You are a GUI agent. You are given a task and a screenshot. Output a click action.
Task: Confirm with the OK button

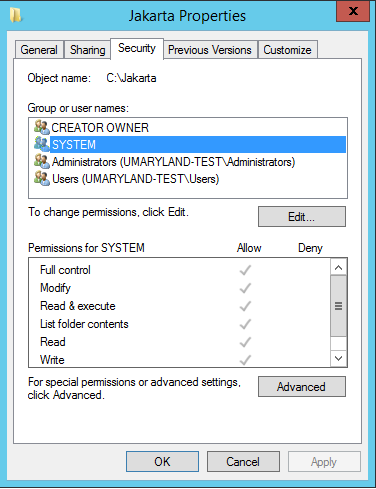[162, 462]
